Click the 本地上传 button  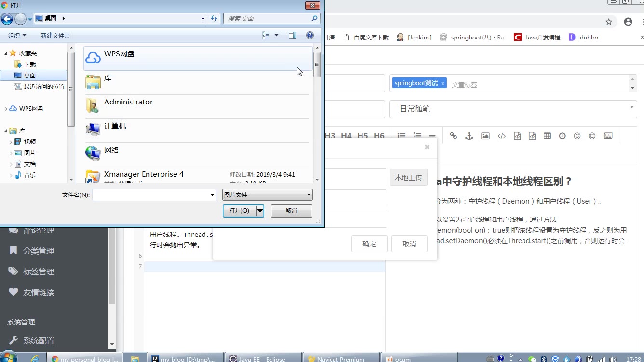[409, 178]
